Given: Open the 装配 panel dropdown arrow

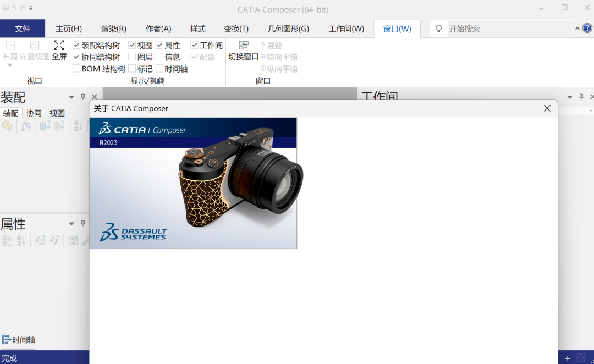Looking at the screenshot, I should 71,96.
